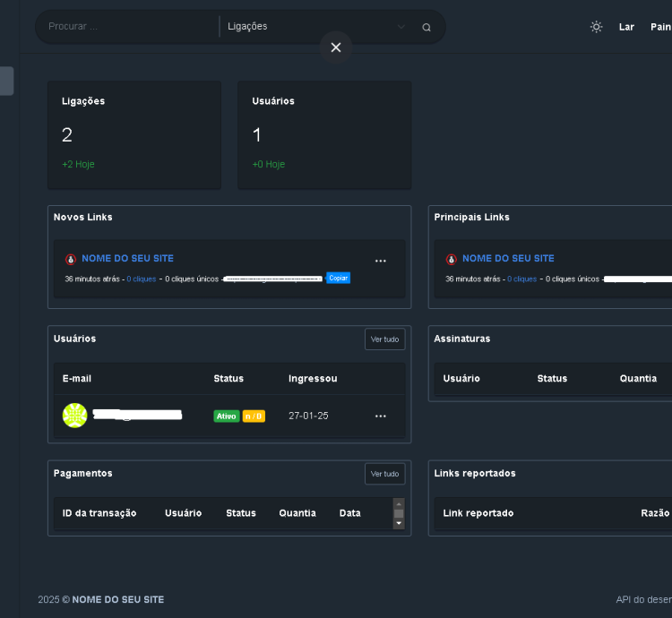Open NOME DO SEU SITE in Principais Links
The image size is (672, 618).
click(508, 258)
